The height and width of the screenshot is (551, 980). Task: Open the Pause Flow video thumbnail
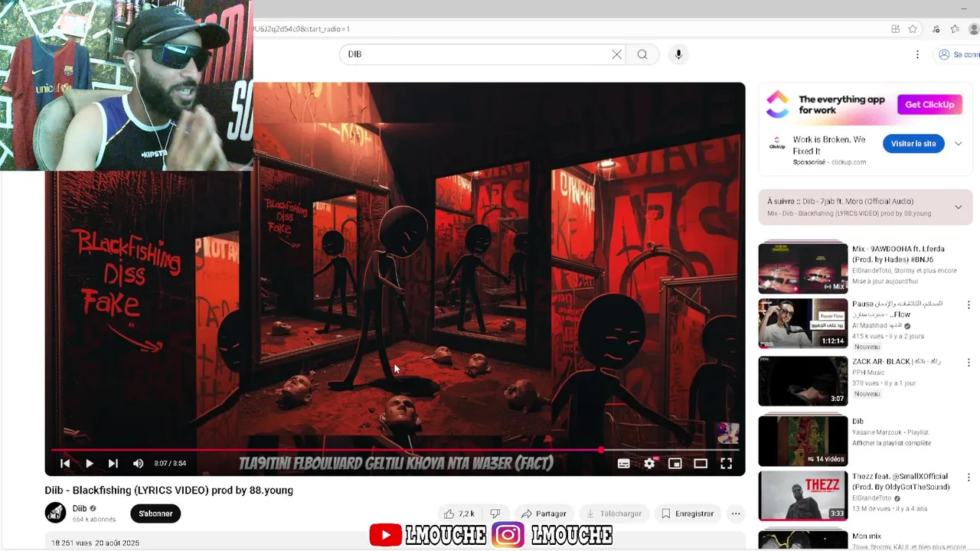pos(803,324)
